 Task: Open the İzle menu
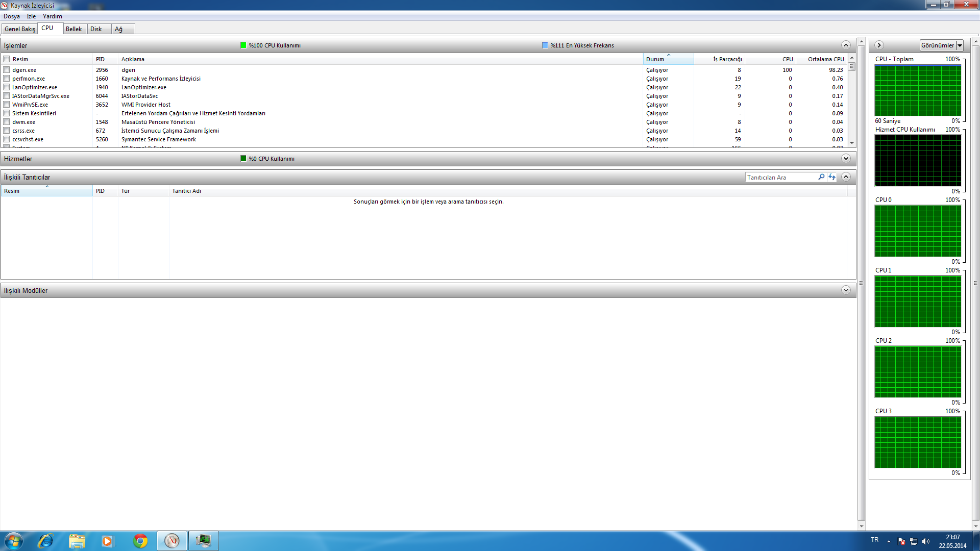(31, 16)
